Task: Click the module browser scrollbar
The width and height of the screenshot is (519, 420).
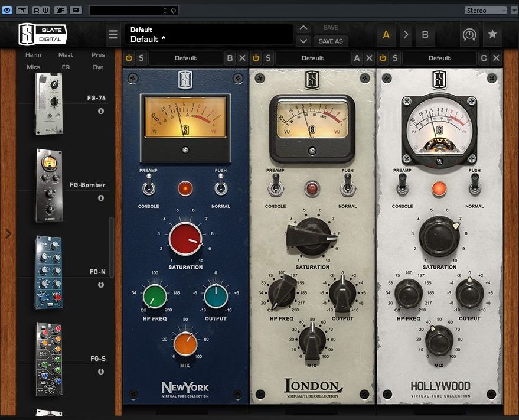Action: [112, 247]
